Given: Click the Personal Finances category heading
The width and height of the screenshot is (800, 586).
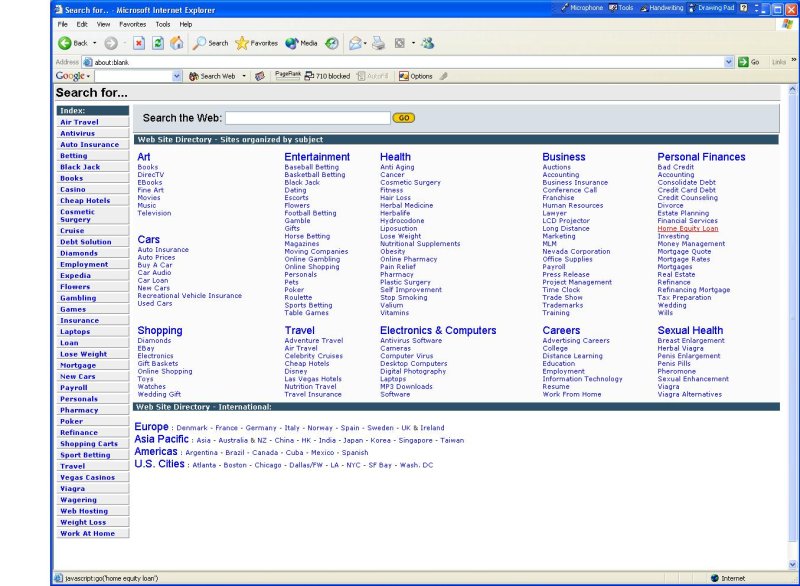Looking at the screenshot, I should tap(701, 157).
